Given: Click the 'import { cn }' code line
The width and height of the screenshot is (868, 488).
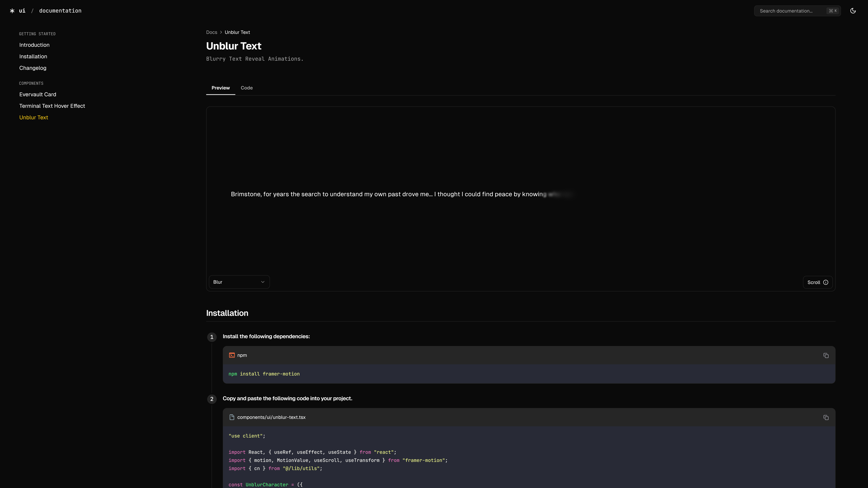Looking at the screenshot, I should (x=275, y=468).
